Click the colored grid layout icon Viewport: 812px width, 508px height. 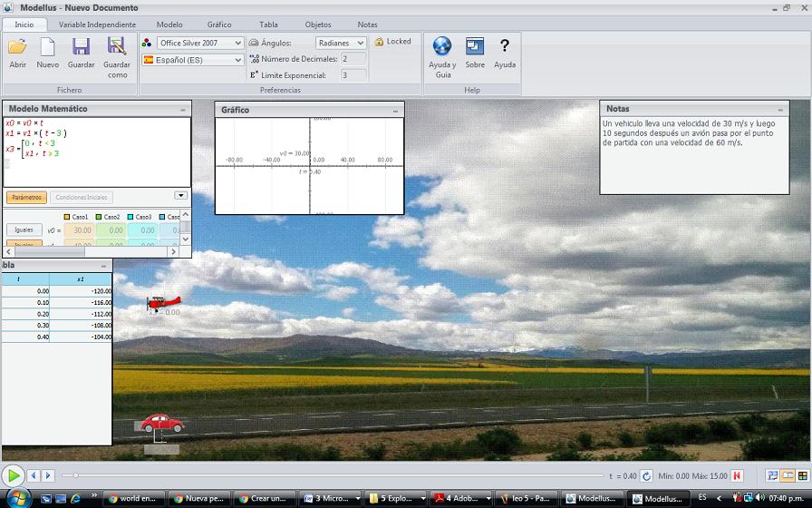click(803, 475)
